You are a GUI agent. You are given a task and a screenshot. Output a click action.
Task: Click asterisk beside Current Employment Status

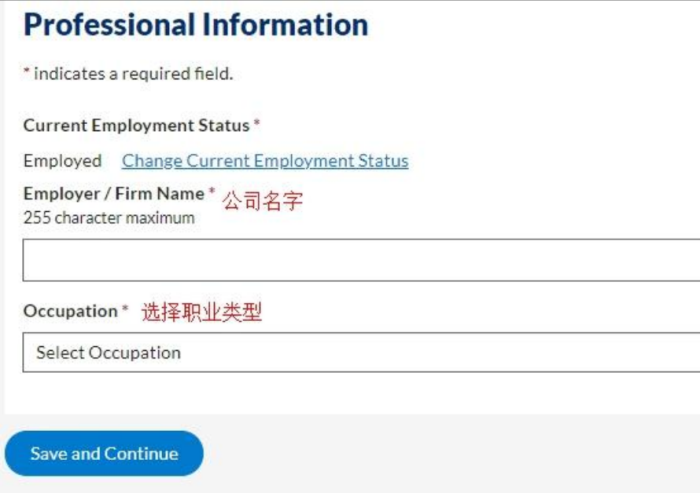tap(257, 124)
